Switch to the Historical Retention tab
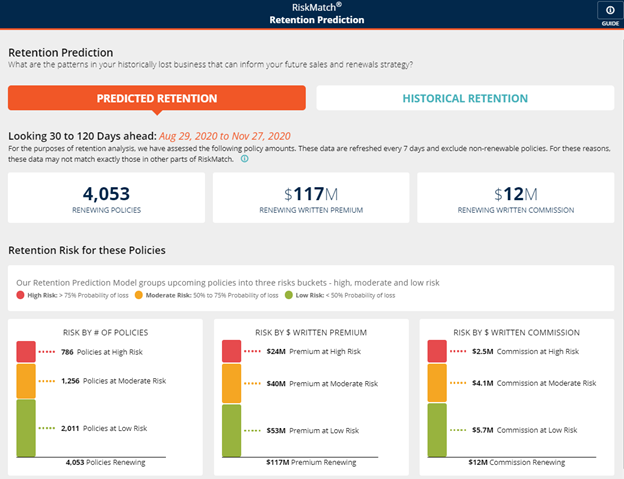 (465, 98)
